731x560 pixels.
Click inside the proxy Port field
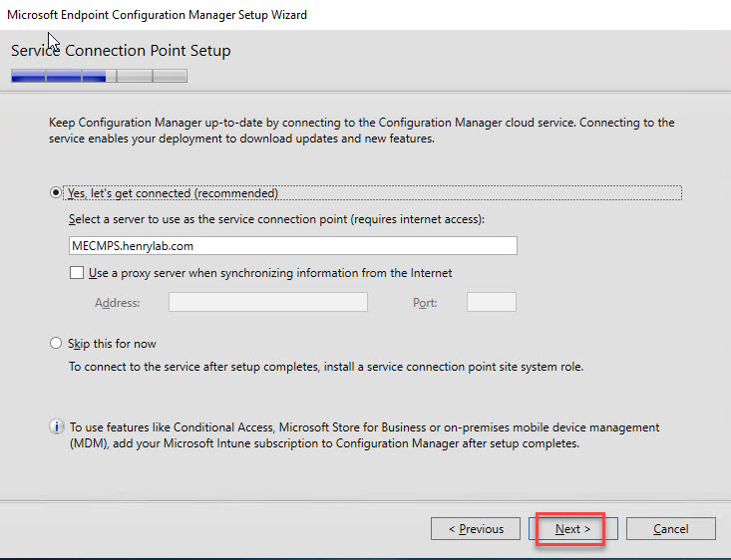(x=491, y=302)
